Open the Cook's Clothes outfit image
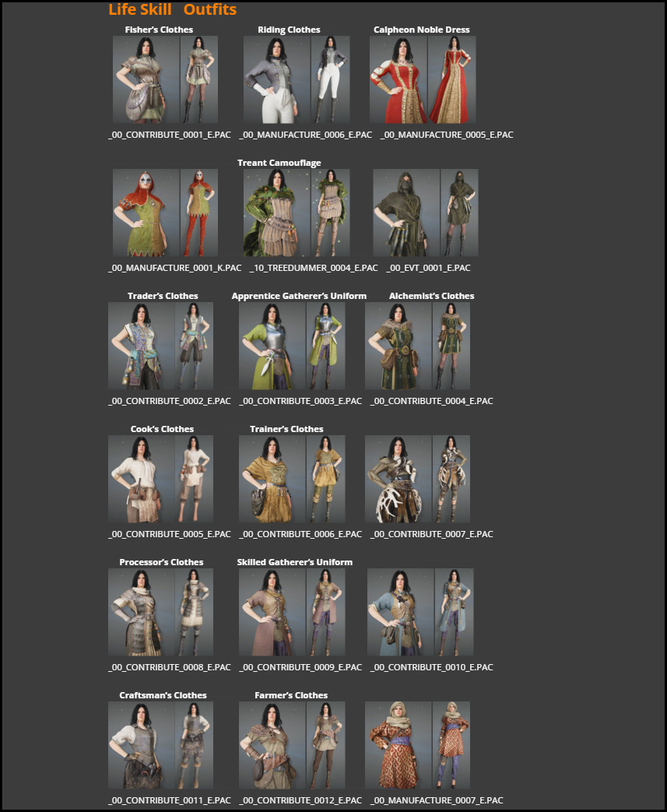667x812 pixels. (160, 479)
